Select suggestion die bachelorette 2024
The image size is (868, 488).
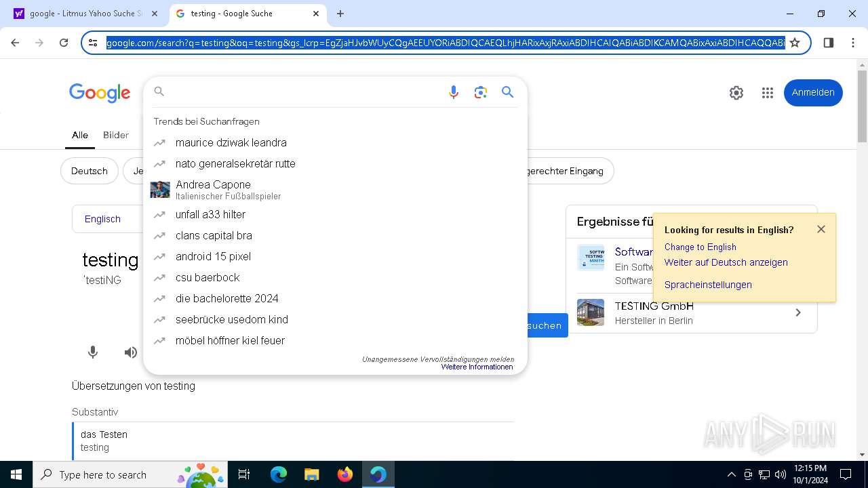335,298
